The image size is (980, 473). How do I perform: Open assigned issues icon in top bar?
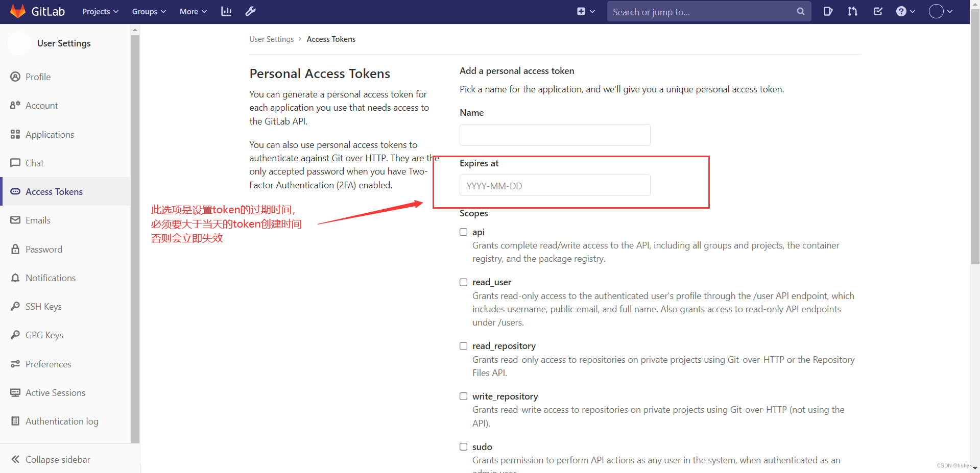(828, 11)
